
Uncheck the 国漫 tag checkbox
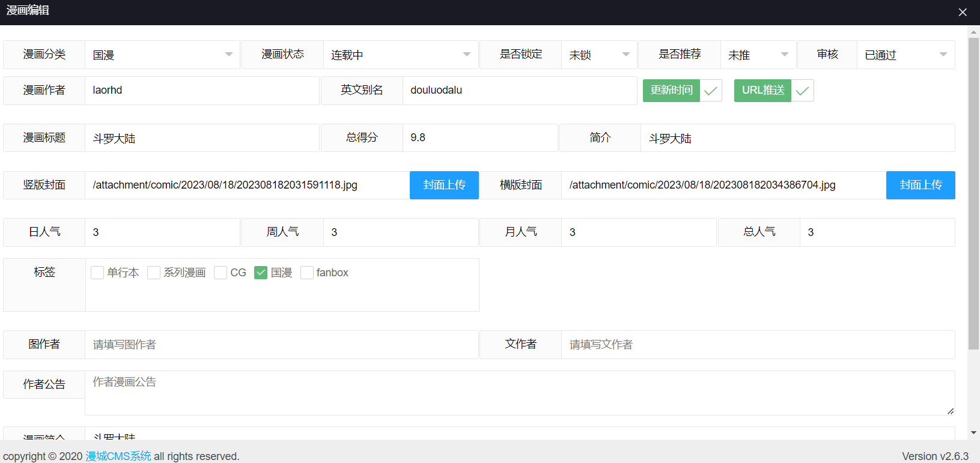point(261,273)
